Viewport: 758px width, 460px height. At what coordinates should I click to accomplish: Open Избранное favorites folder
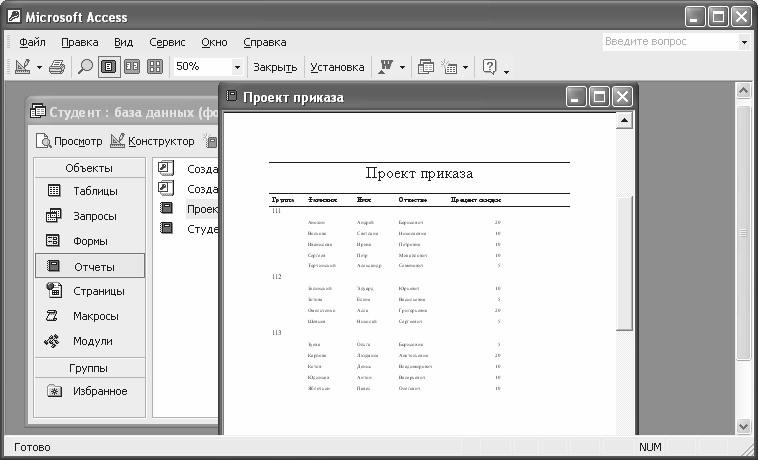(x=89, y=391)
